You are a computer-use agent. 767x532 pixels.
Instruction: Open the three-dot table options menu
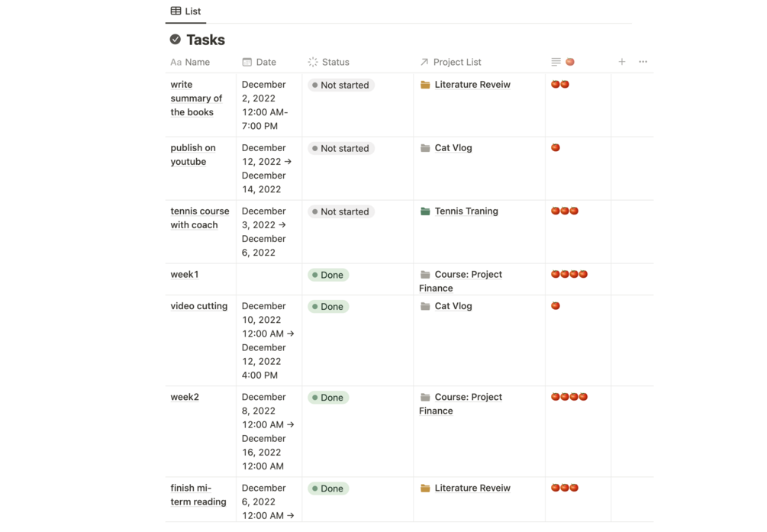point(643,62)
